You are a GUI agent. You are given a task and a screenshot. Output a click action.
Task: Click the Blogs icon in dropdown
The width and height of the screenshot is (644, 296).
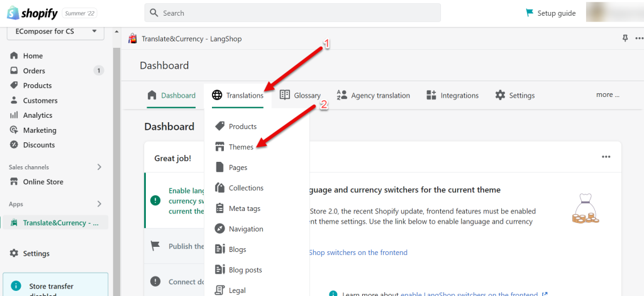tap(220, 249)
